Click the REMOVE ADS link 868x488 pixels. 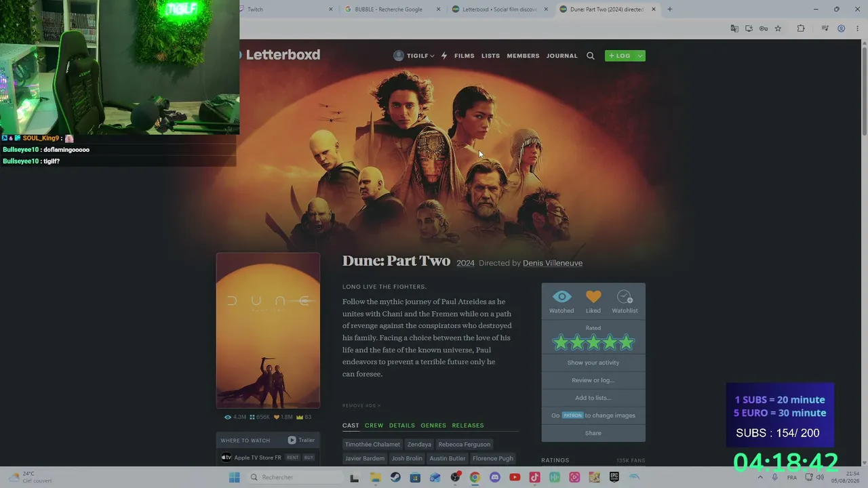[x=361, y=406]
